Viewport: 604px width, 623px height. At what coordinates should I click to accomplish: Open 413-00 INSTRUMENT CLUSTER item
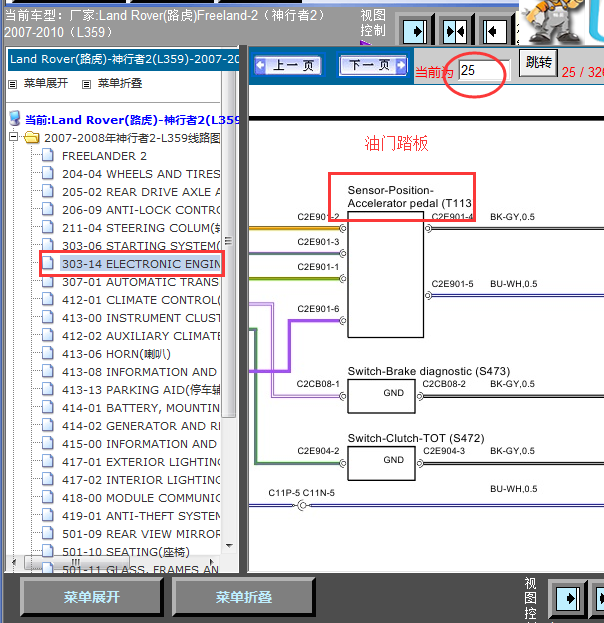point(141,318)
